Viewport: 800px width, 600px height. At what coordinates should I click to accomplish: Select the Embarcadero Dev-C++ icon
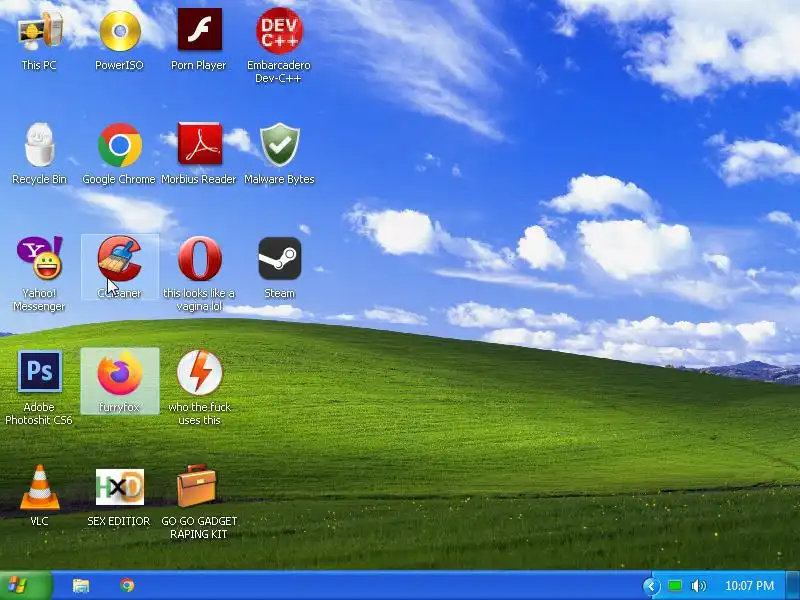pyautogui.click(x=279, y=31)
